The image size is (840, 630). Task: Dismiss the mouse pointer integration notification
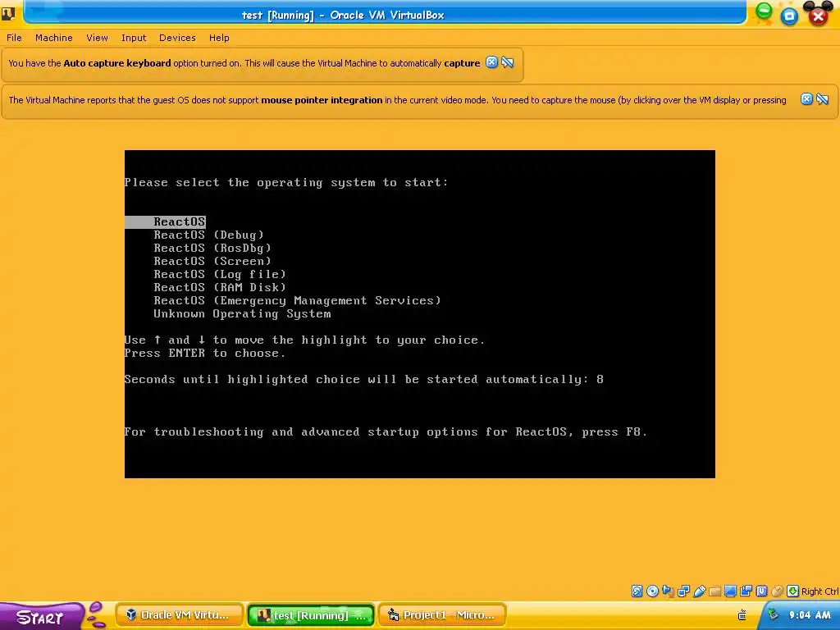tap(806, 99)
